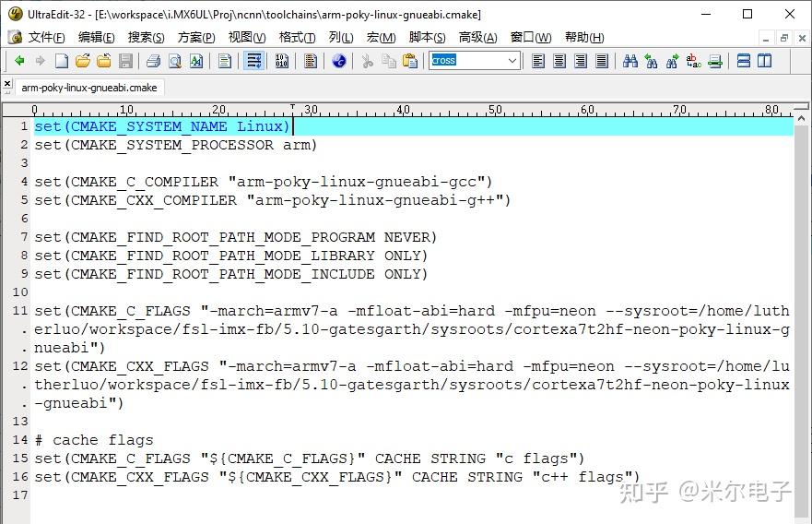Click the go-to-line page icon
The width and height of the screenshot is (812, 524).
coord(715,61)
